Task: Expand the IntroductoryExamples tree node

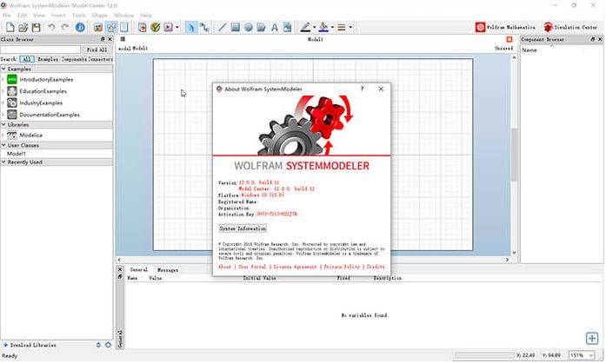Action: pyautogui.click(x=3, y=79)
